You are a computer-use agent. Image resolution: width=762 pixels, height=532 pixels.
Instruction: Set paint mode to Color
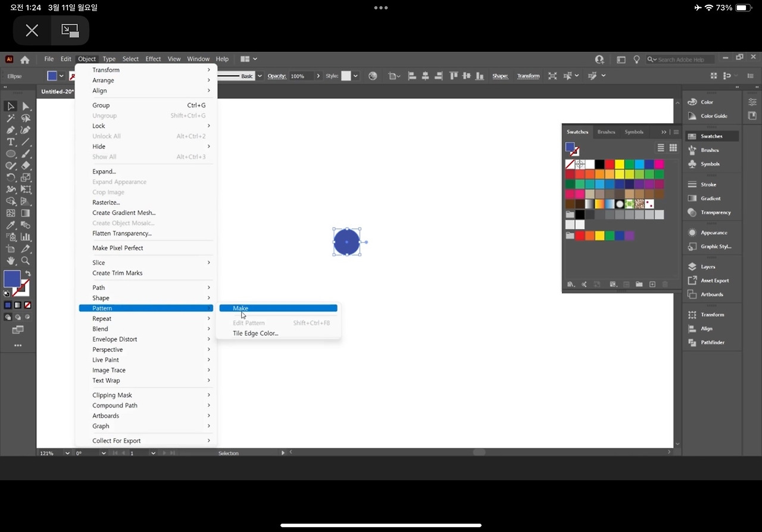pos(8,305)
